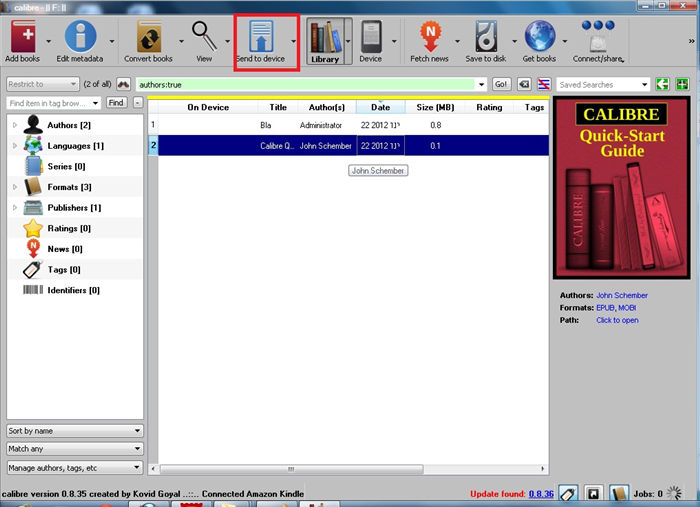Toggle book details status bar icon
The image size is (700, 507).
pyautogui.click(x=619, y=494)
